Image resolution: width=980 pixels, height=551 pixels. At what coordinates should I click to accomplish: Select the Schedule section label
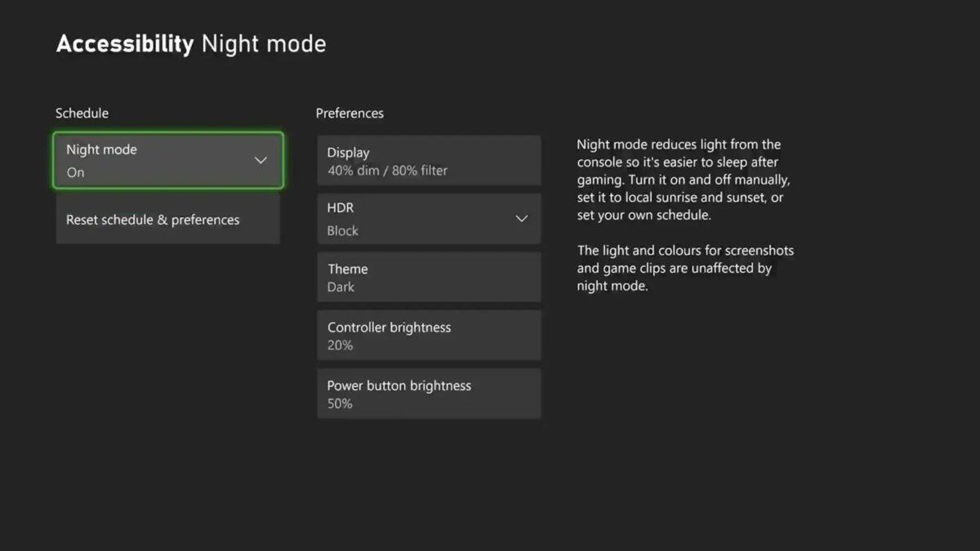(82, 113)
